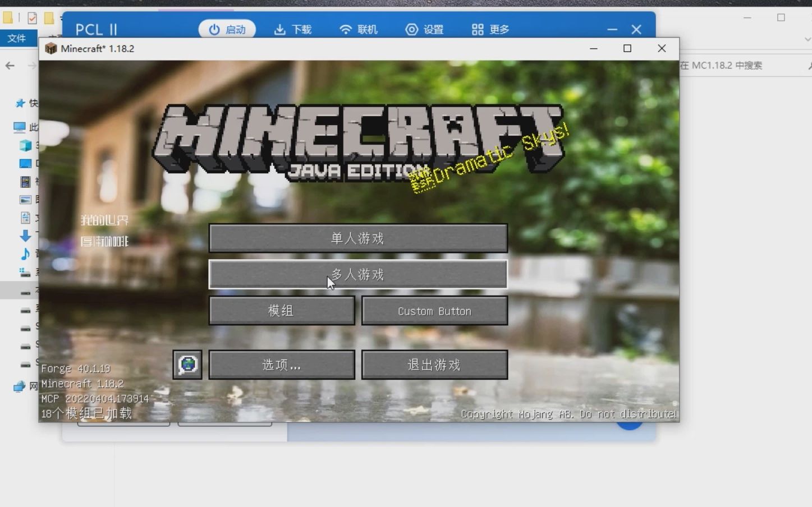Start a 单人游戏 singleplayer game
812x507 pixels.
click(x=358, y=238)
